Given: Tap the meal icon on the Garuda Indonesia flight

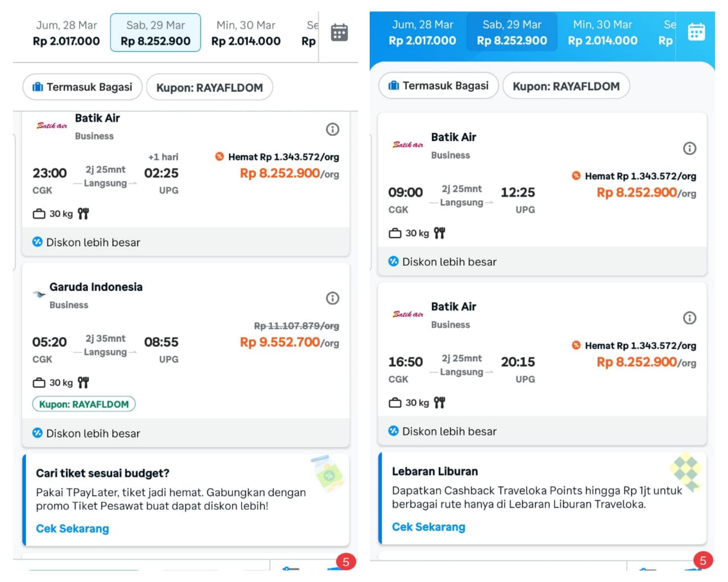Looking at the screenshot, I should coord(84,383).
